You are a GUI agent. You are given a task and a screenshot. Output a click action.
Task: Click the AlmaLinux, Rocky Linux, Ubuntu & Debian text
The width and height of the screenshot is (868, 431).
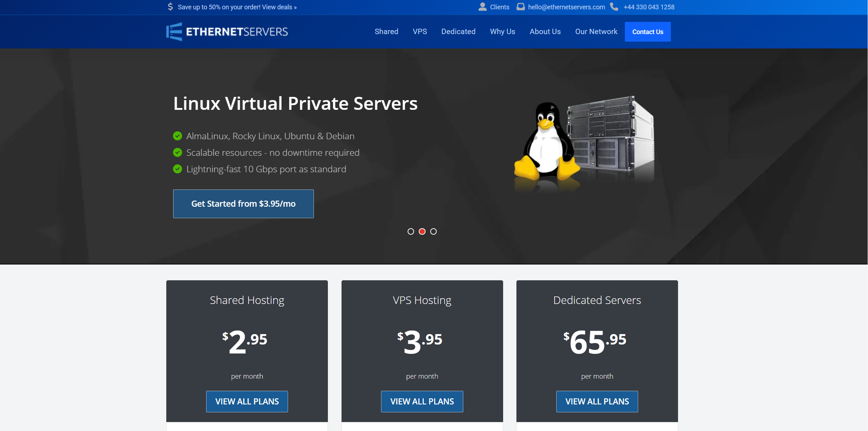pyautogui.click(x=270, y=136)
